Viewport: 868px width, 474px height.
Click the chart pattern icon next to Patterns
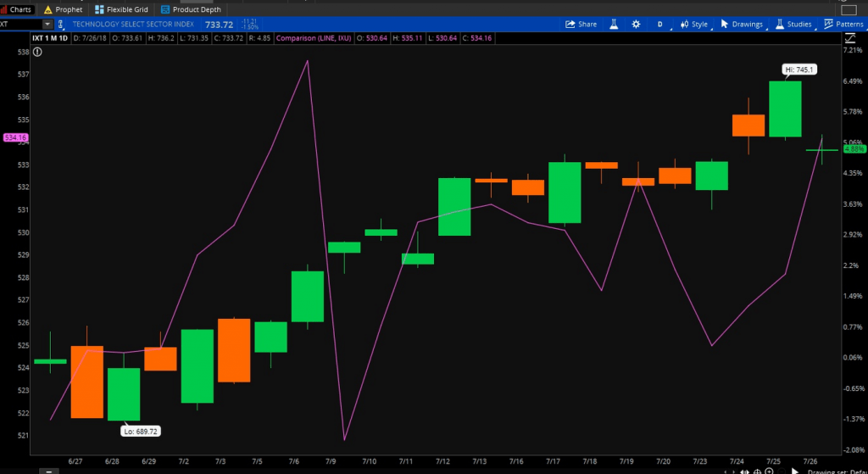point(829,25)
